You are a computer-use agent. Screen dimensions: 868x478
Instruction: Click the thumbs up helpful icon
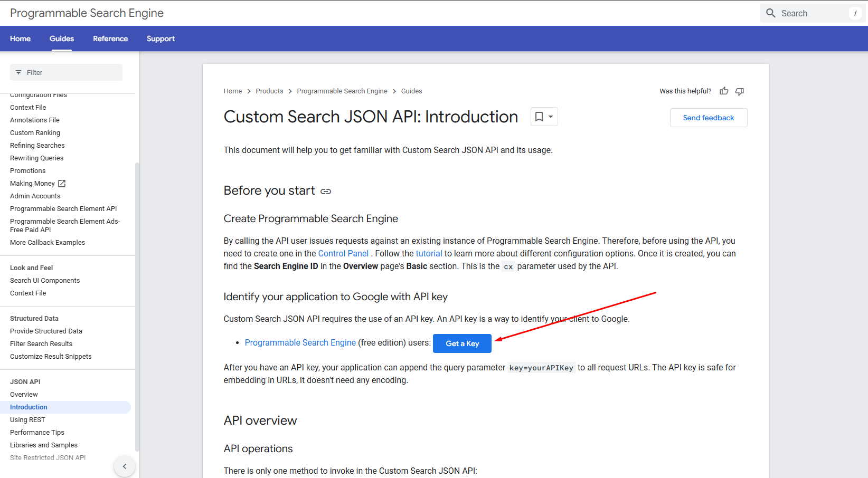pos(724,91)
